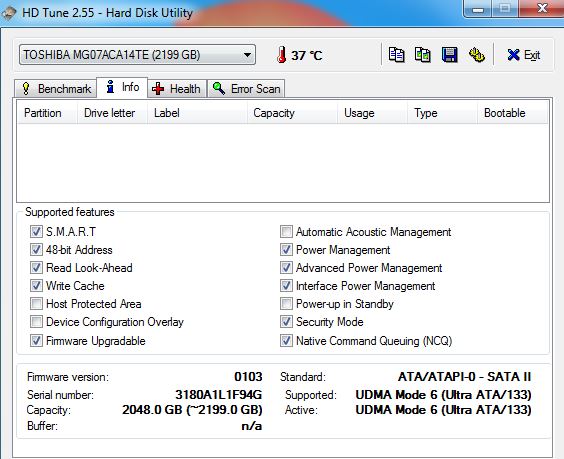Toggle the Write Cache checkbox
564x459 pixels.
click(x=36, y=286)
